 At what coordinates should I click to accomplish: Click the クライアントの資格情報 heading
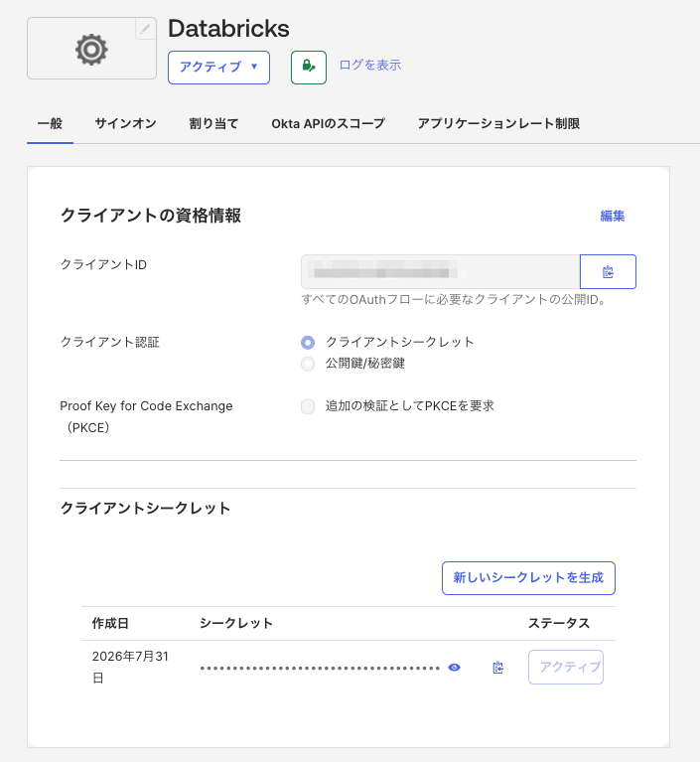point(151,216)
